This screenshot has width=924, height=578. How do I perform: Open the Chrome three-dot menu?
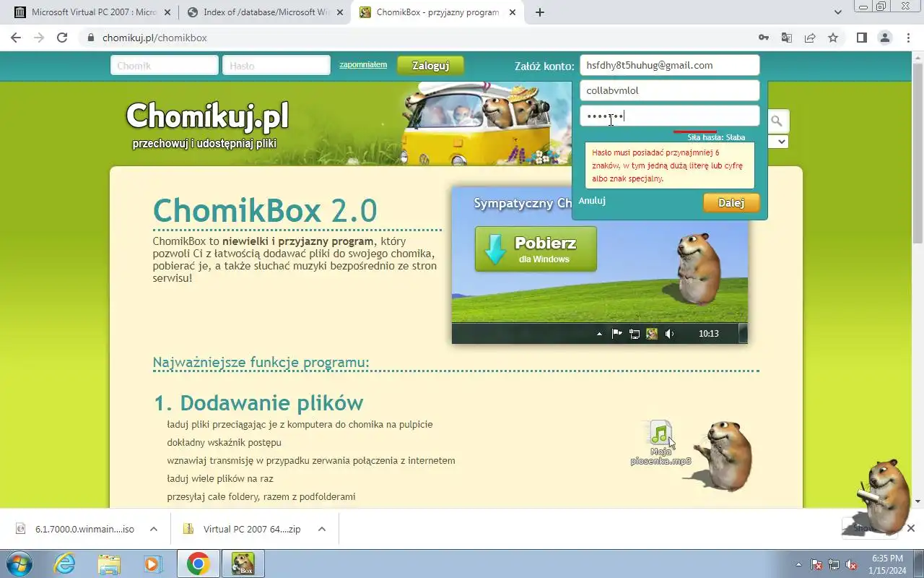(x=908, y=38)
